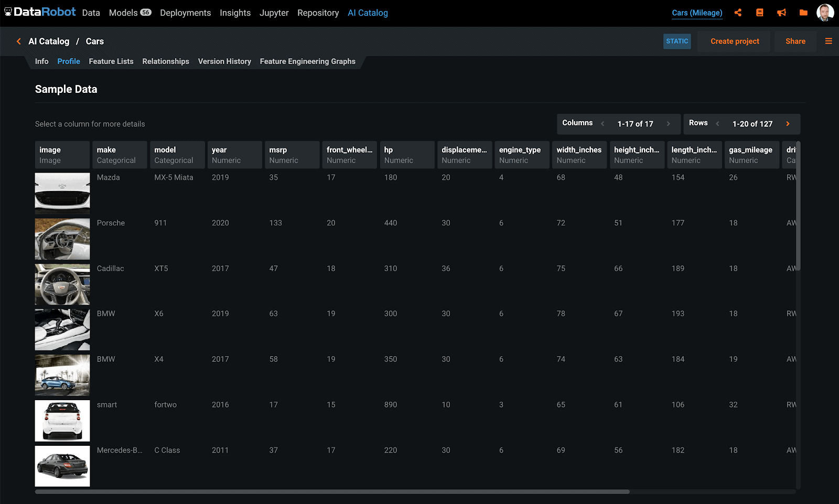Click the Mercedes C Class thumbnail
Screen dimensions: 839x504
[62, 466]
